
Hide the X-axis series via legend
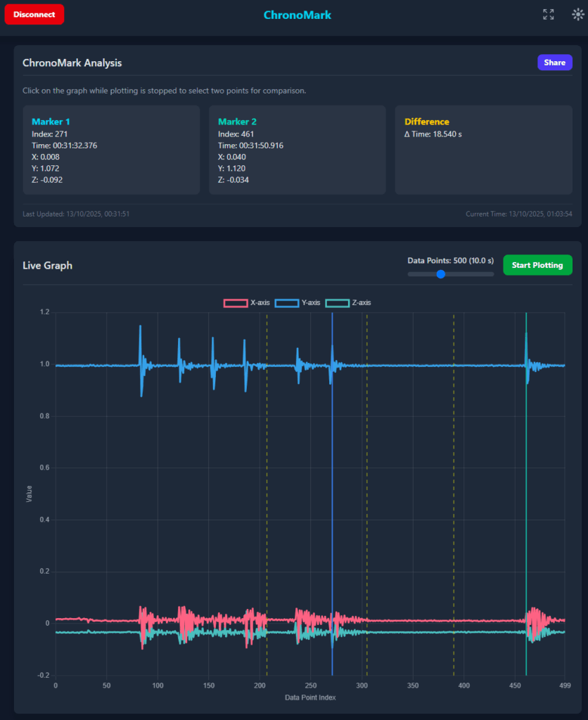click(x=246, y=303)
